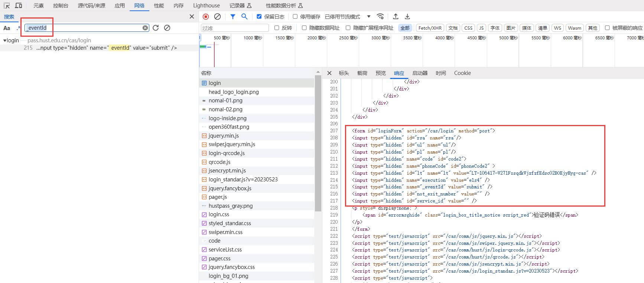Collapse the login search result group

click(x=5, y=40)
